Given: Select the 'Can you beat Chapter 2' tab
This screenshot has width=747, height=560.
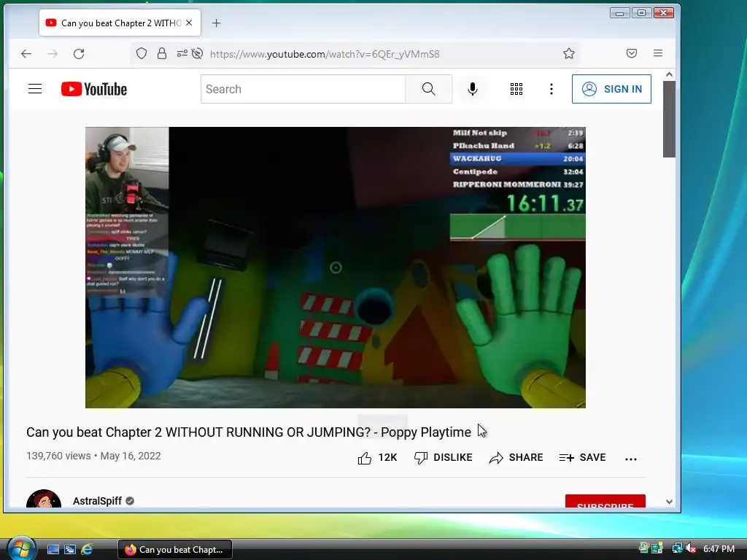Looking at the screenshot, I should point(120,23).
